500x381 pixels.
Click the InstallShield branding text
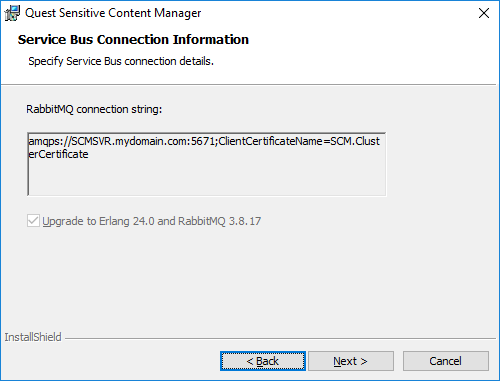[x=33, y=337]
